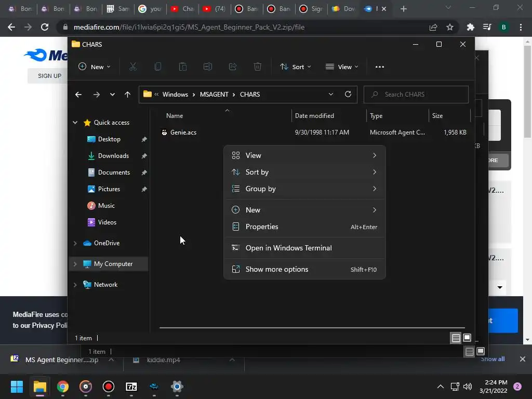532x399 pixels.
Task: Click the Share icon in Explorer toolbar
Action: click(232, 67)
